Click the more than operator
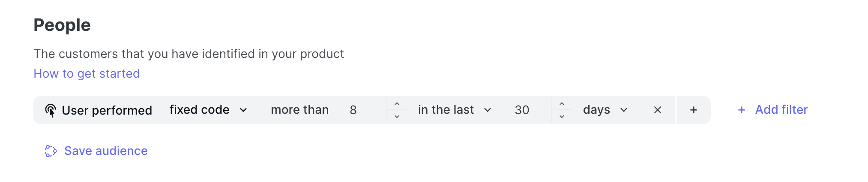Screen dimensions: 868x182 pos(299,110)
